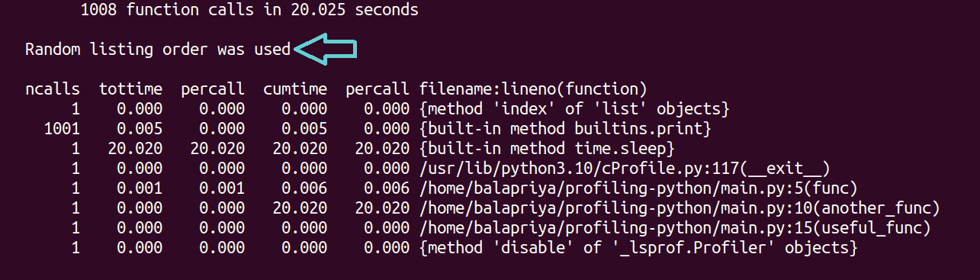Click the cumtime column header

click(x=295, y=89)
